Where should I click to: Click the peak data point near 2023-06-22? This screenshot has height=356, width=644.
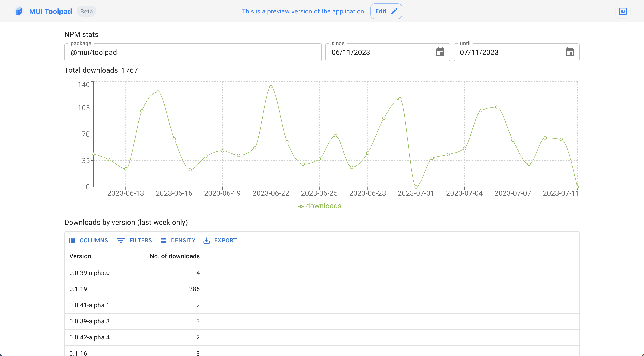click(x=271, y=87)
